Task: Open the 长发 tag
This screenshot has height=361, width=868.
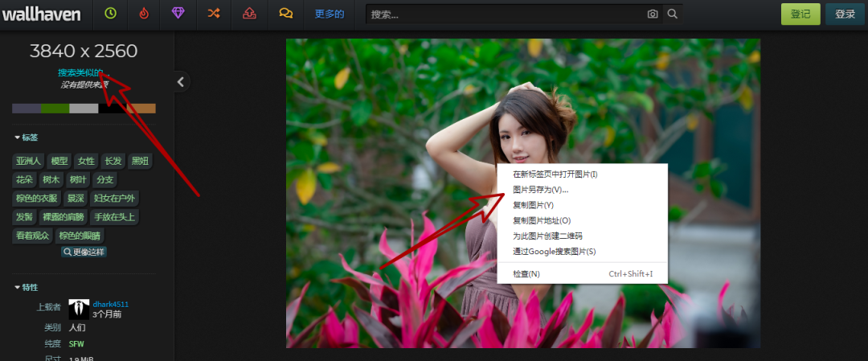Action: point(113,161)
